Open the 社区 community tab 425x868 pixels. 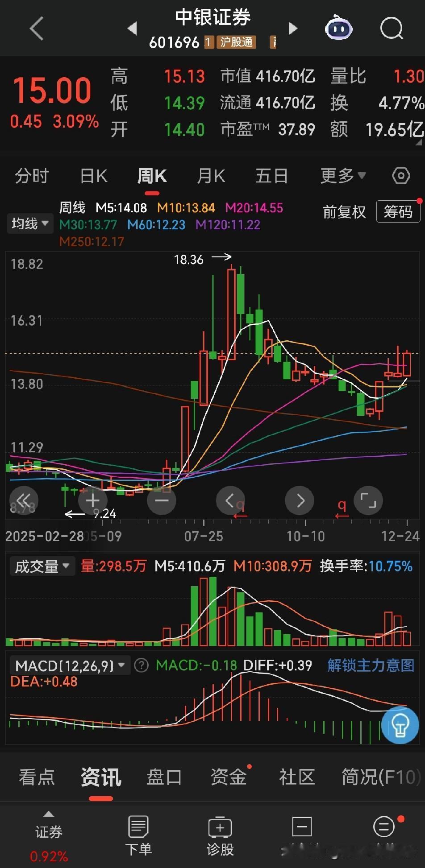[297, 777]
